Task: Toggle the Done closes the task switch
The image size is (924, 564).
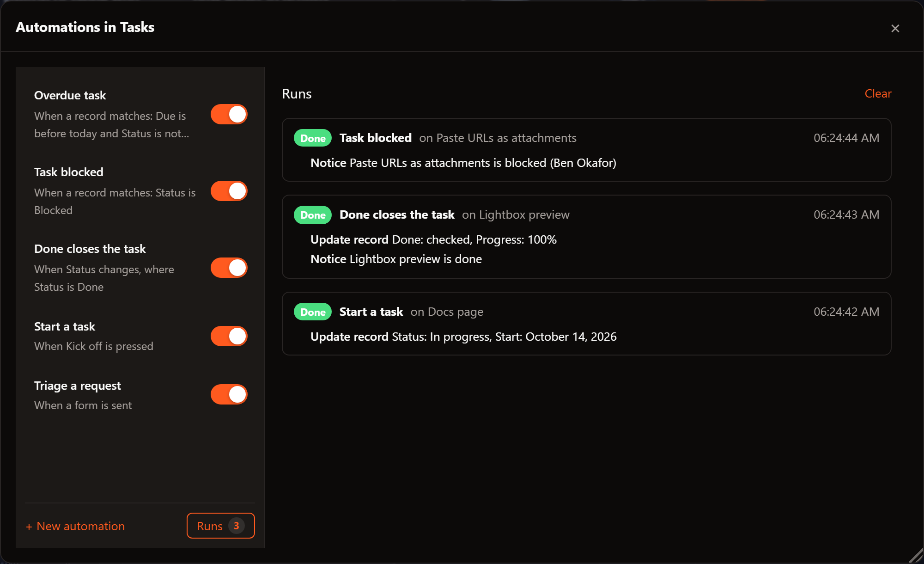Action: point(229,268)
